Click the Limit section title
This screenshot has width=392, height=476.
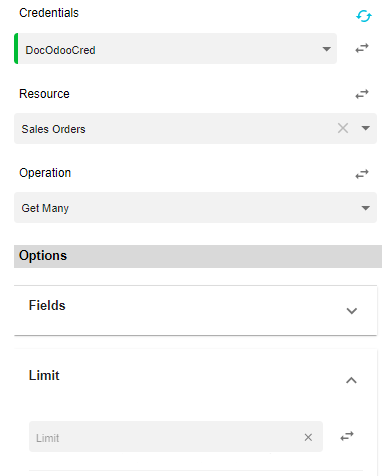(x=44, y=375)
